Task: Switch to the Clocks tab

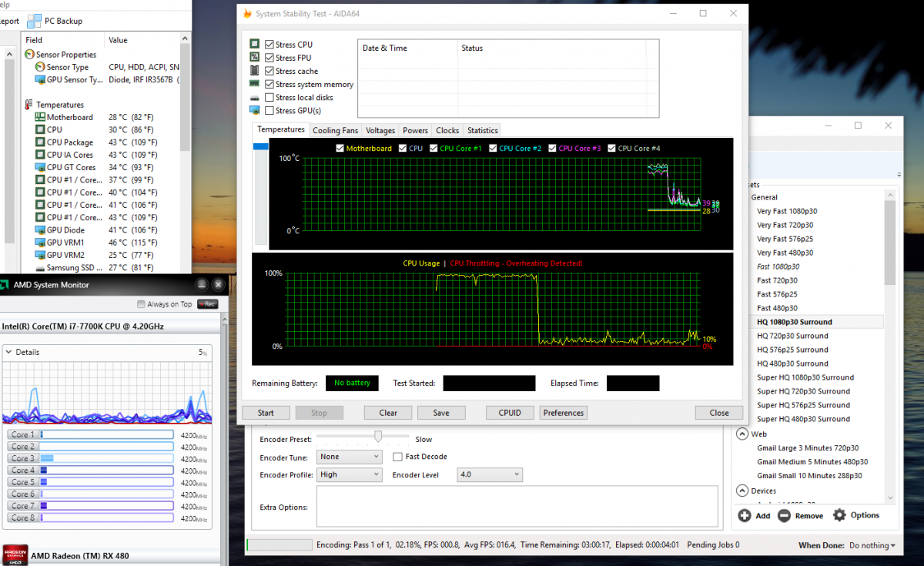Action: click(x=447, y=131)
